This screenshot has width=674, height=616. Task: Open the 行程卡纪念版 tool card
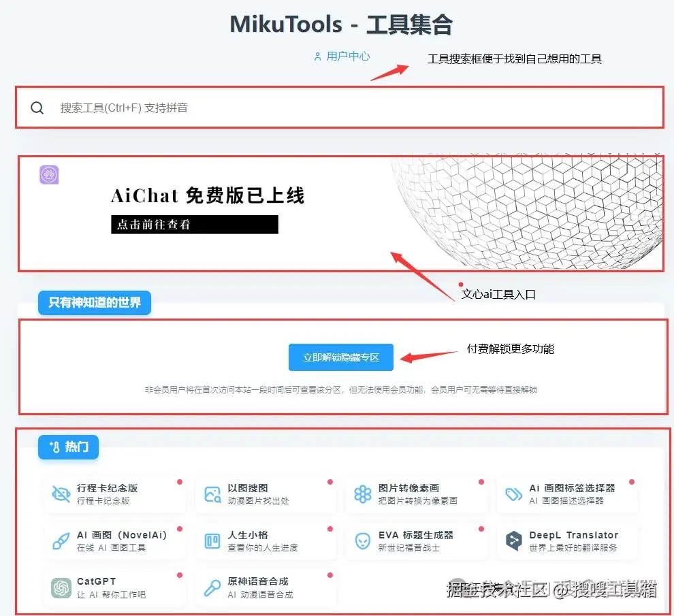click(x=115, y=494)
